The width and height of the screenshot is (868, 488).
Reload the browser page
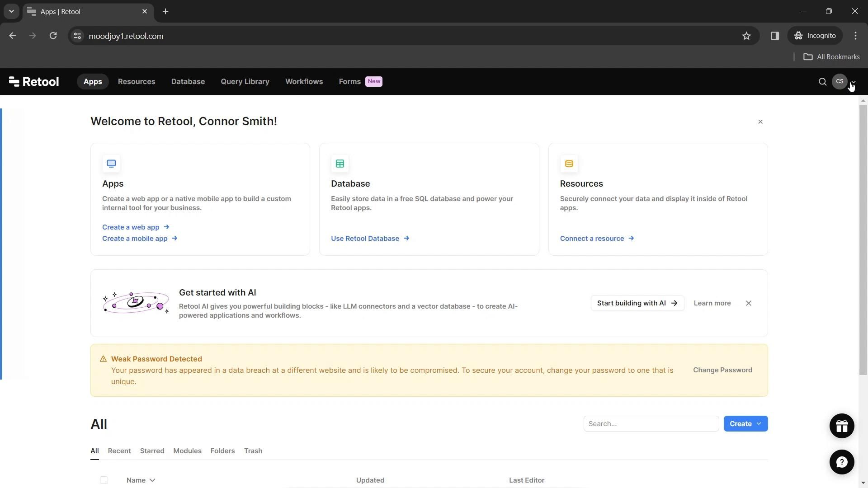[x=53, y=36]
